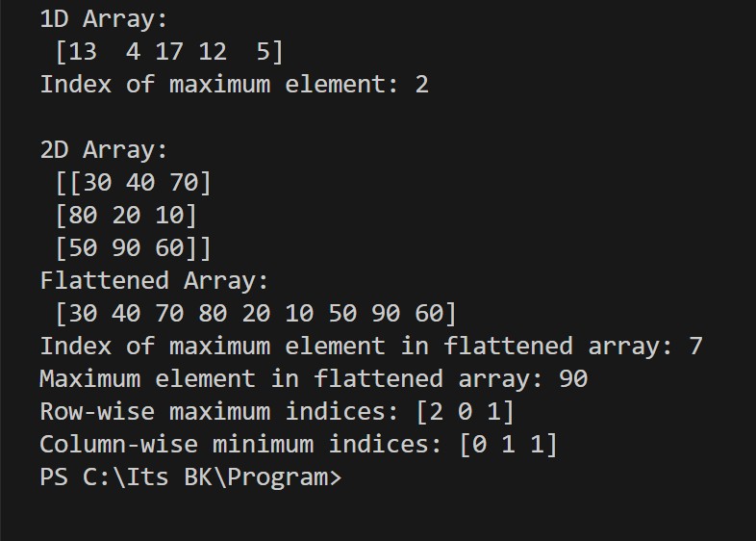Click the column-wise result [0 1 1]

(508, 444)
